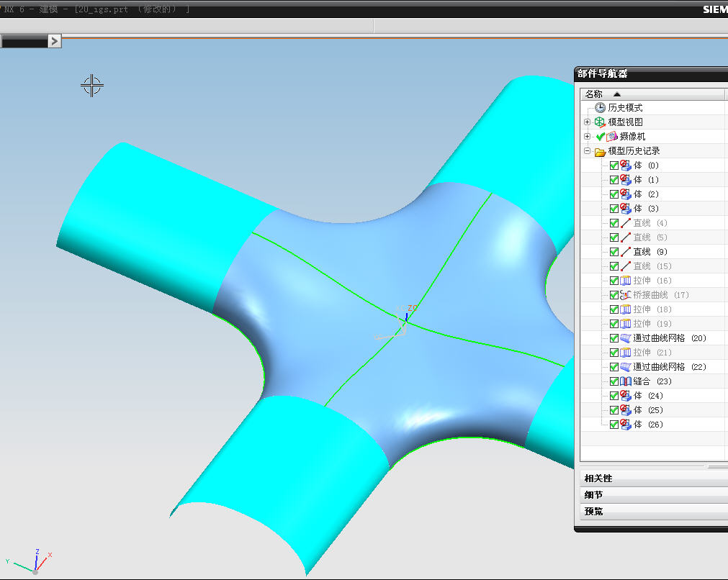Image resolution: width=728 pixels, height=580 pixels.
Task: Click the body icon for 体 (1)
Action: coord(626,180)
